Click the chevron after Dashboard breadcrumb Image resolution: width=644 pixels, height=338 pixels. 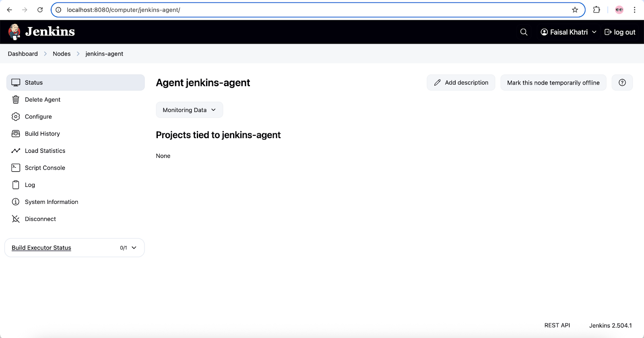tap(45, 54)
